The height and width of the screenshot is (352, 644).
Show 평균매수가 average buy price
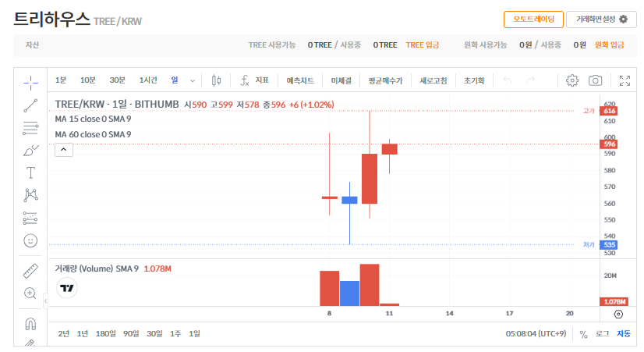pyautogui.click(x=385, y=80)
